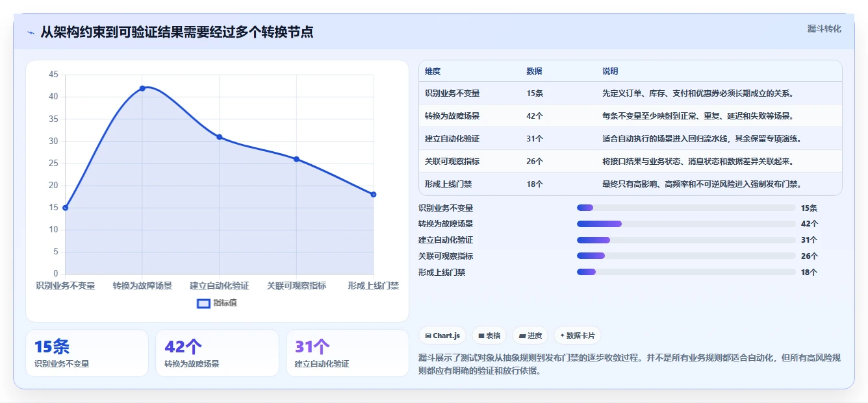This screenshot has width=868, height=403.
Task: Click the y-axis value 45
Action: 53,75
